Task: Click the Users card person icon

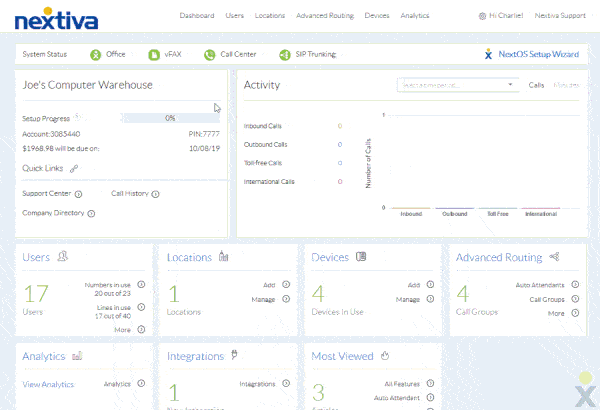Action: (x=63, y=256)
